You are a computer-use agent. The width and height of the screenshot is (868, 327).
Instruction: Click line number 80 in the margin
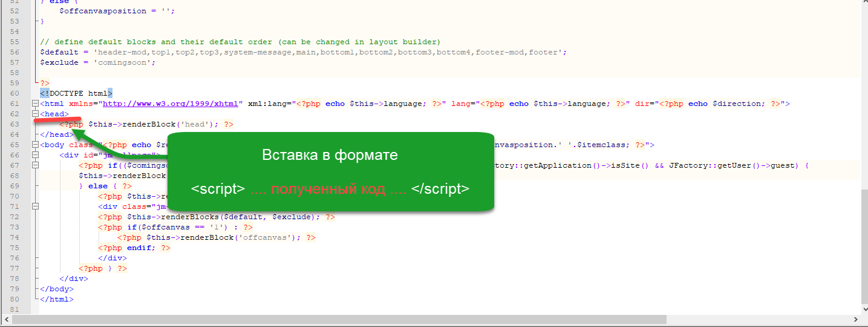tap(15, 299)
